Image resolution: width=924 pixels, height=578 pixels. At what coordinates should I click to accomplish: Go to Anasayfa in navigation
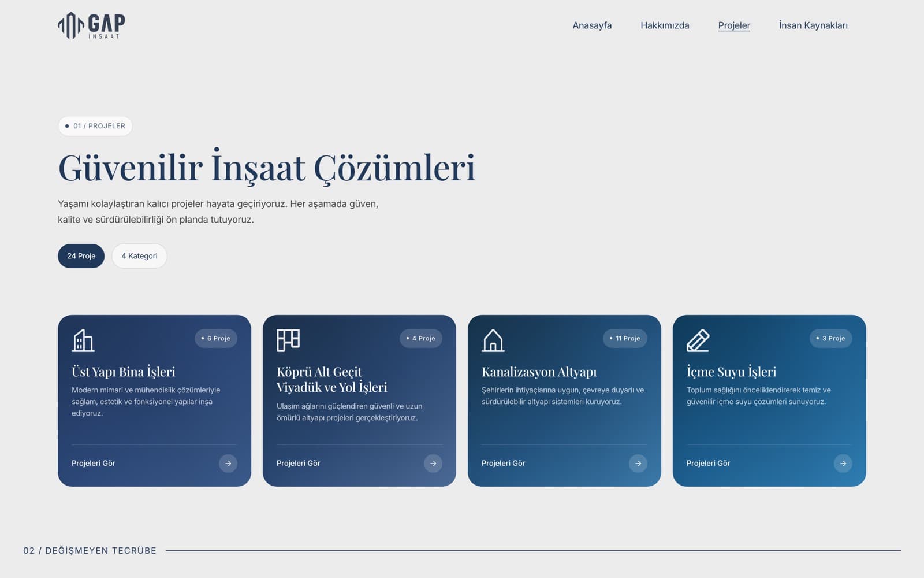[x=592, y=25]
